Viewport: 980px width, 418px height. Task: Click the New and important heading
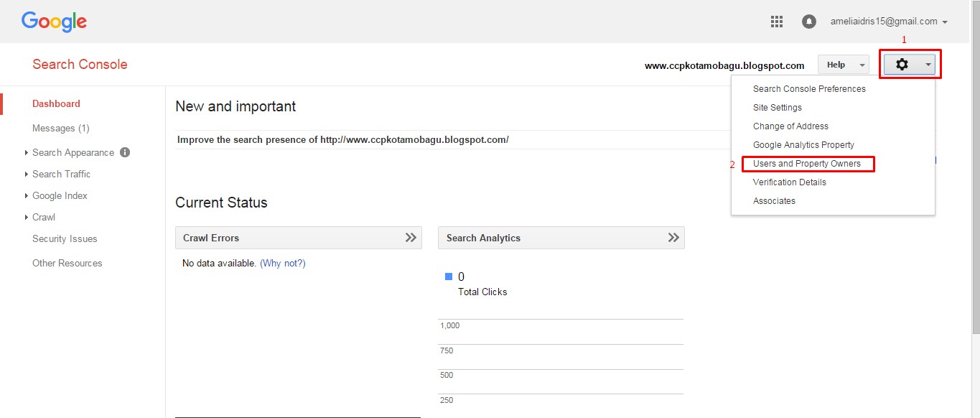(235, 106)
